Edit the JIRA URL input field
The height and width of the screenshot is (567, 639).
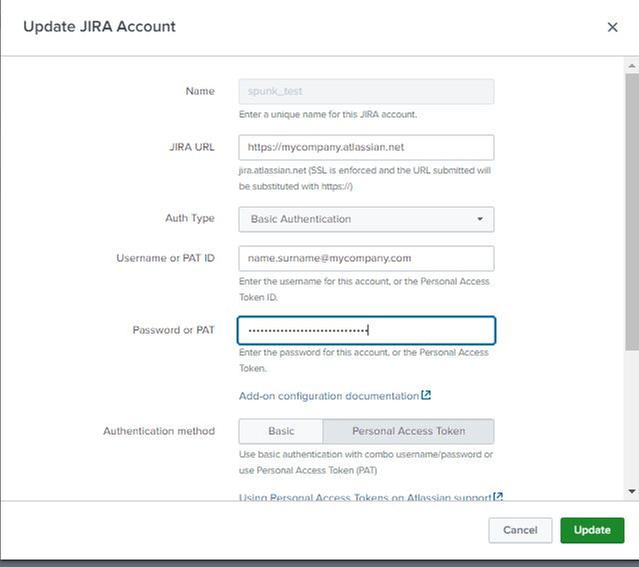point(366,147)
